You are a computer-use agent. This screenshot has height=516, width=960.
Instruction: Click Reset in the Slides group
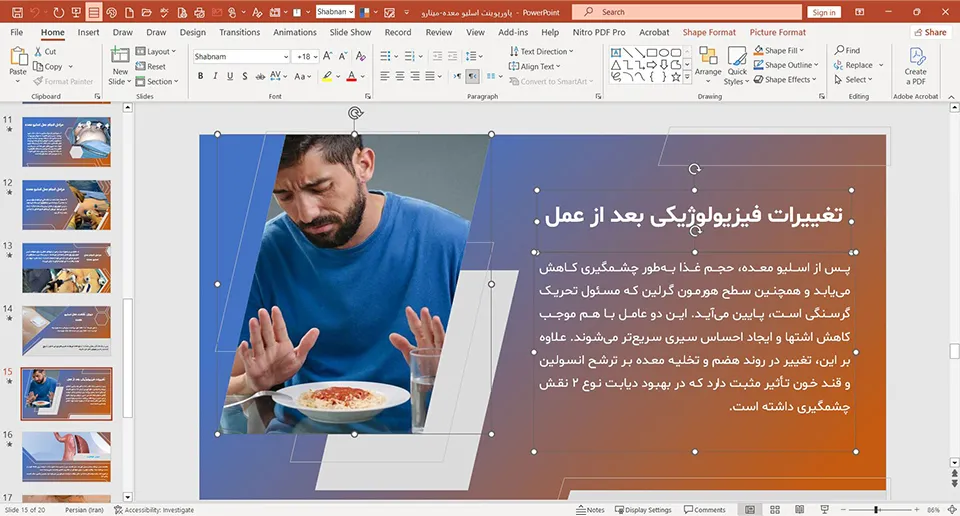[151, 66]
